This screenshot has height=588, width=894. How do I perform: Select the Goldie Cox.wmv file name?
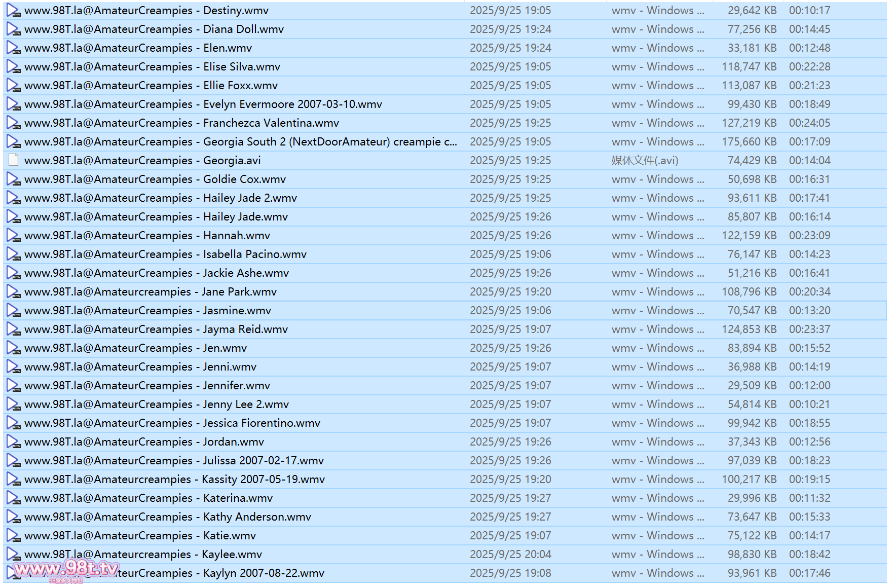point(155,179)
